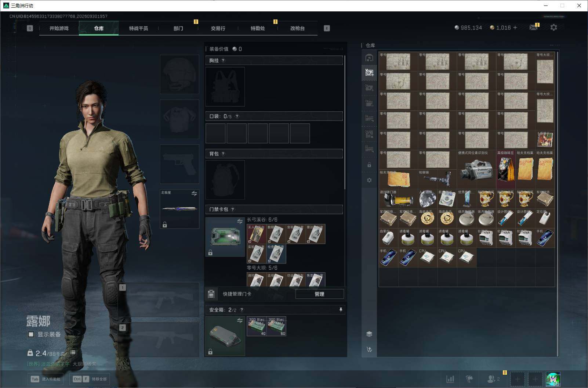This screenshot has height=388, width=588.
Task: Click the player avatar in bottom corner
Action: pyautogui.click(x=553, y=379)
